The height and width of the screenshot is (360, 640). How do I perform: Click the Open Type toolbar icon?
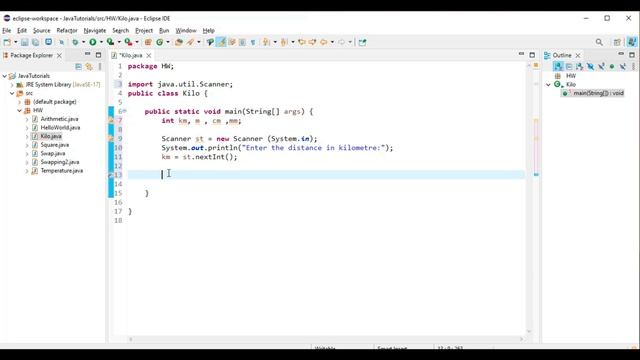point(178,42)
